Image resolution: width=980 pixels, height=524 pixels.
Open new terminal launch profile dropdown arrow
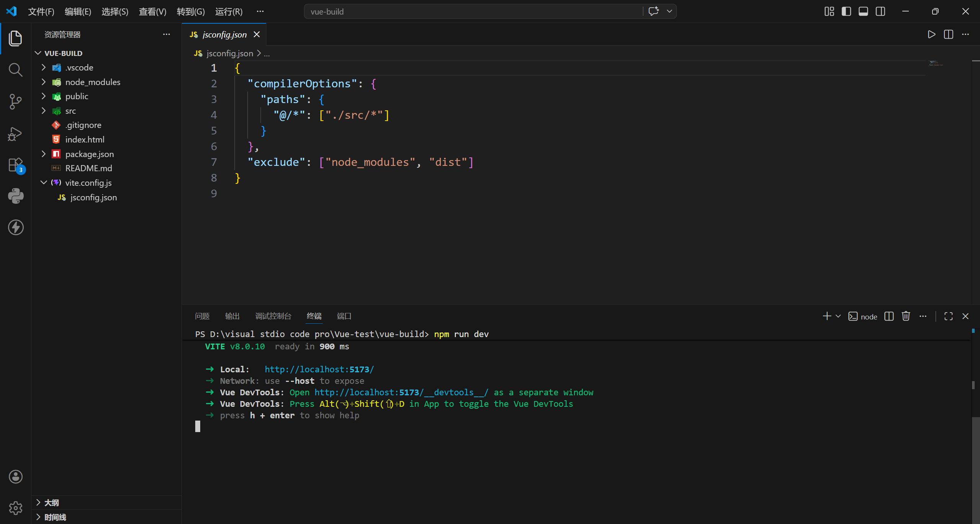[x=838, y=316]
